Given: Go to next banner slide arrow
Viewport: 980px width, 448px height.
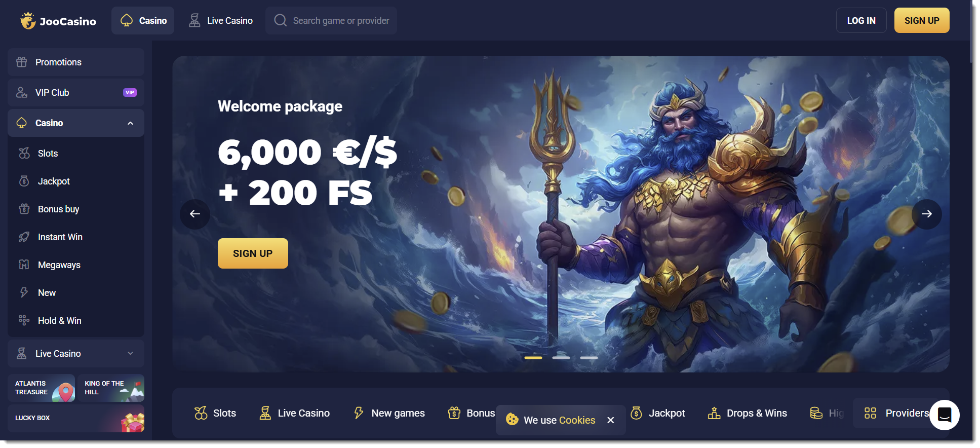Looking at the screenshot, I should tap(926, 214).
